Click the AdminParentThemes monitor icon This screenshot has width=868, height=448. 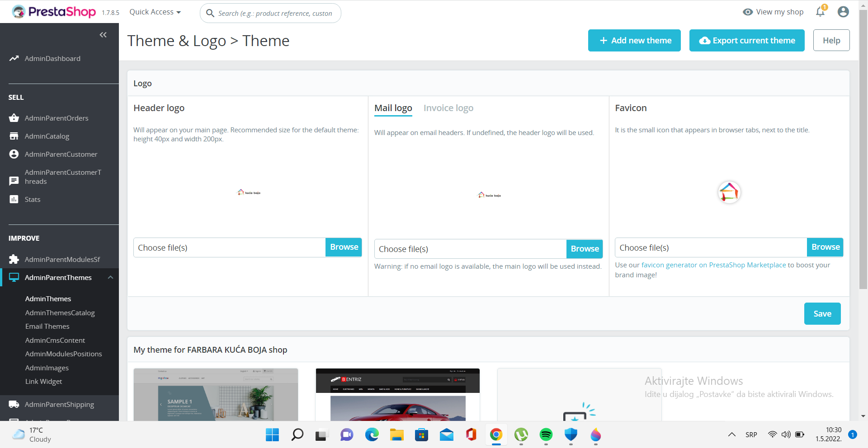coord(14,277)
